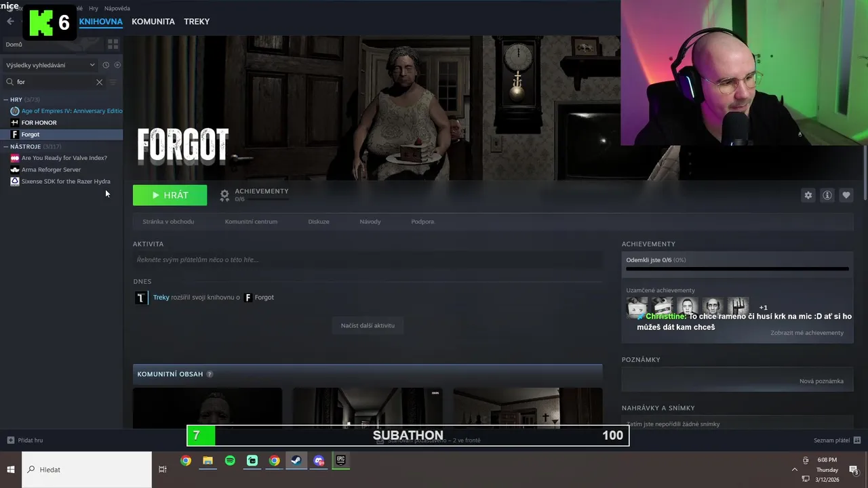Click the green HRÁT play button

[x=170, y=195]
